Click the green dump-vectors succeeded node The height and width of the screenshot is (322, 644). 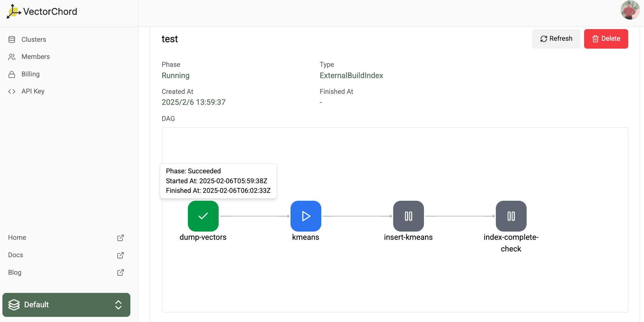click(203, 216)
